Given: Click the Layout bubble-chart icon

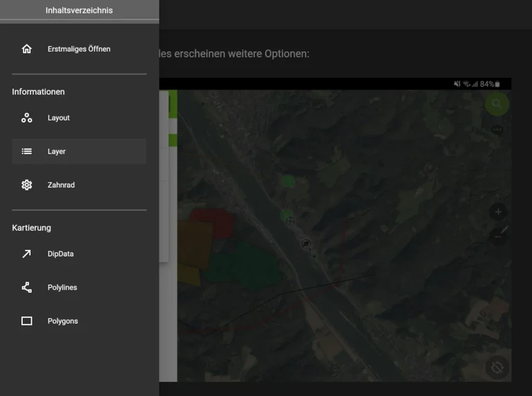Looking at the screenshot, I should pyautogui.click(x=27, y=118).
